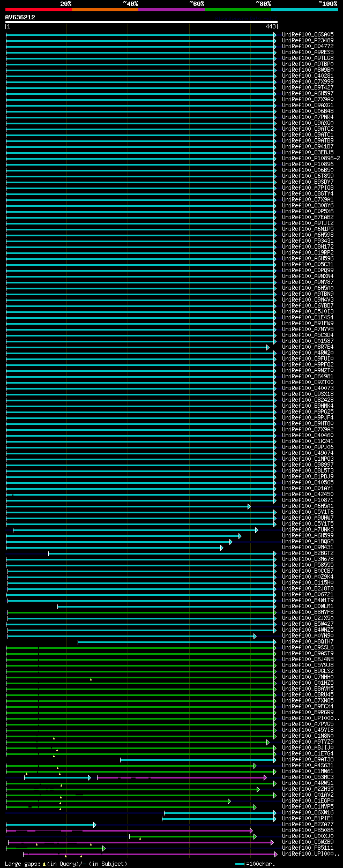The image size is (343, 868).
Task: Click the UniRef100_B2ZA77 label
Action: [308, 825]
